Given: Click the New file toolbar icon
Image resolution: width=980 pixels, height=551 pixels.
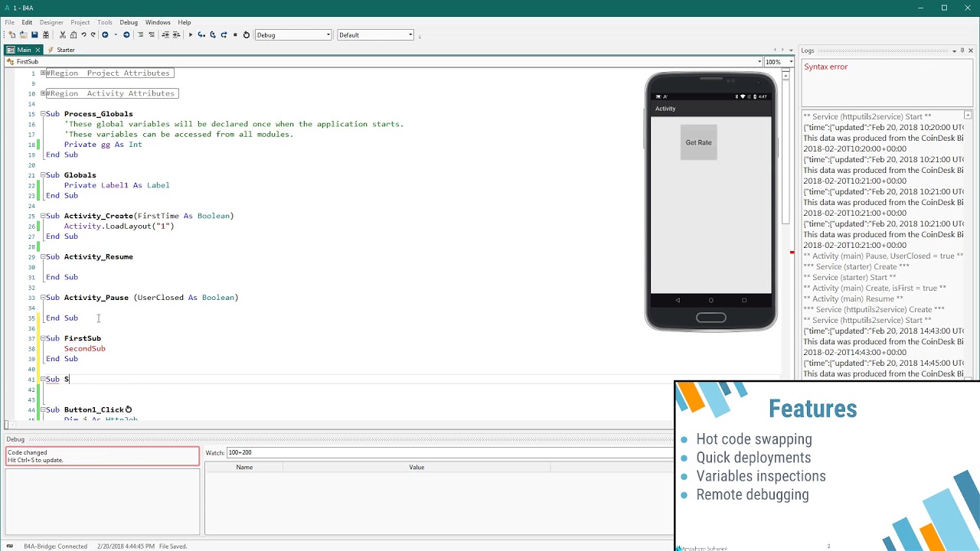Looking at the screenshot, I should pyautogui.click(x=12, y=34).
